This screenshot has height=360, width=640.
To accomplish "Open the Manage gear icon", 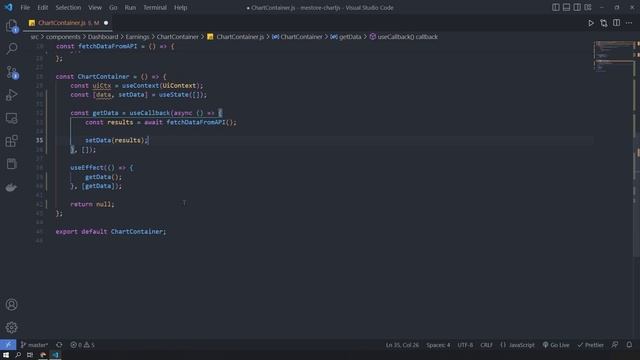I will [11, 327].
